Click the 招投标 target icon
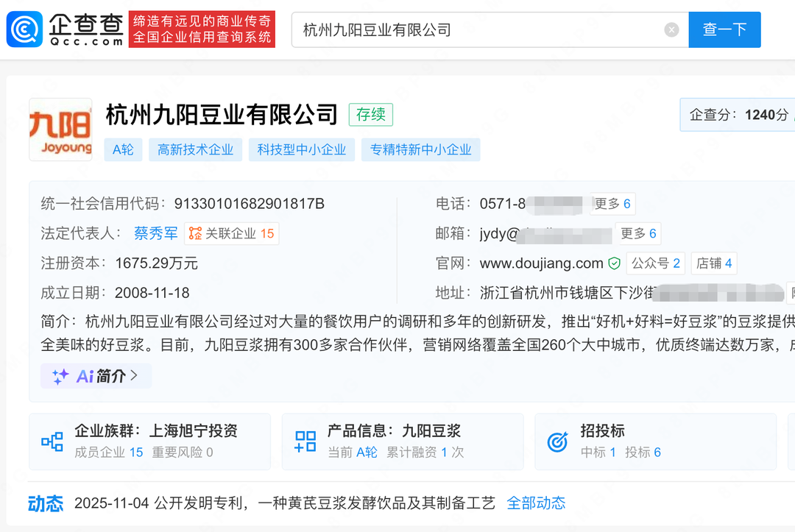795x532 pixels. tap(558, 441)
